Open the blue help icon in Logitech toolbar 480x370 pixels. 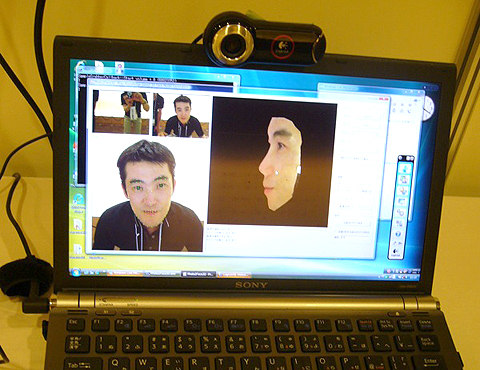[x=398, y=234]
